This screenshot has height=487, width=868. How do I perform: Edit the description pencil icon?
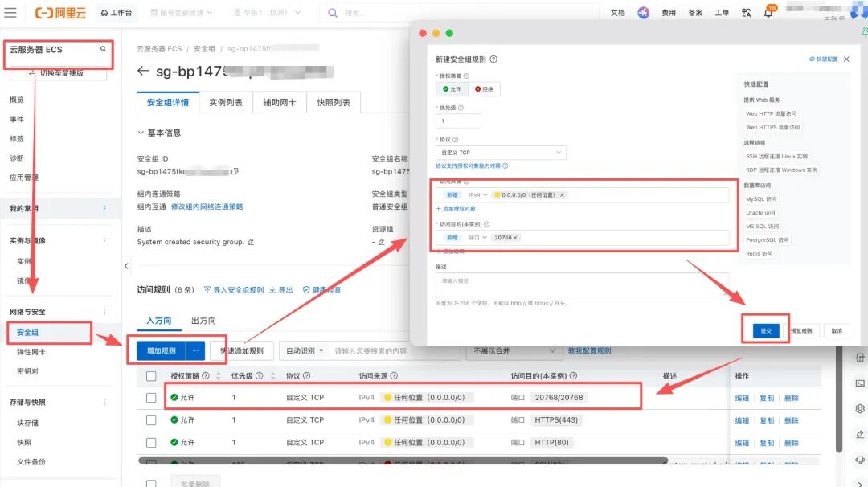(251, 242)
